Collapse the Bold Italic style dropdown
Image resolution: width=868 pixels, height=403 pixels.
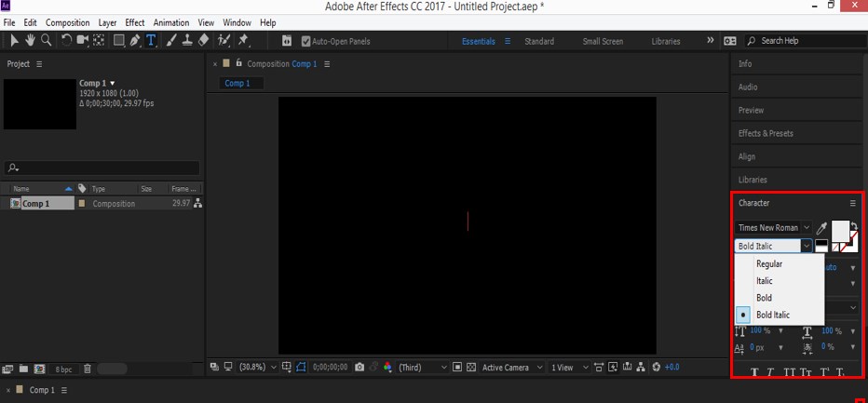point(807,246)
